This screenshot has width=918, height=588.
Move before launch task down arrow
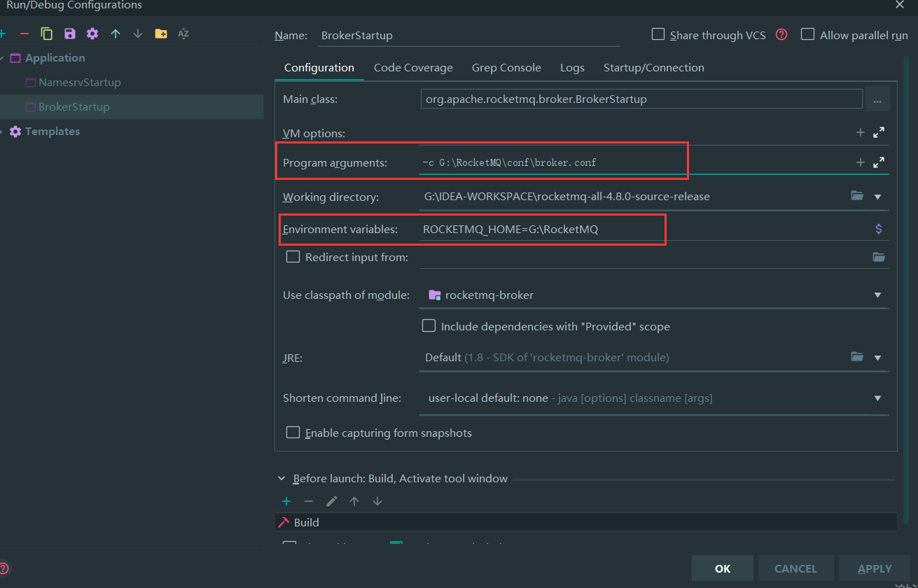[377, 501]
